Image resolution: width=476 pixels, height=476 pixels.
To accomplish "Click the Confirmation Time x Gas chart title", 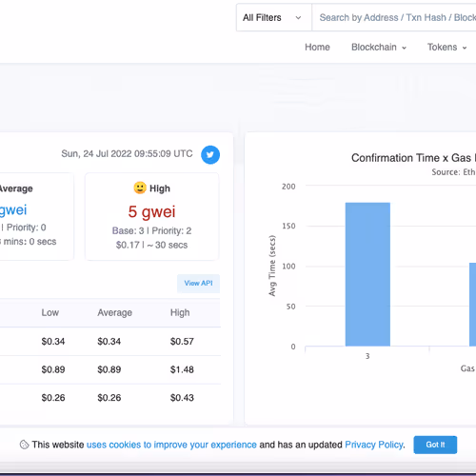I will click(413, 158).
